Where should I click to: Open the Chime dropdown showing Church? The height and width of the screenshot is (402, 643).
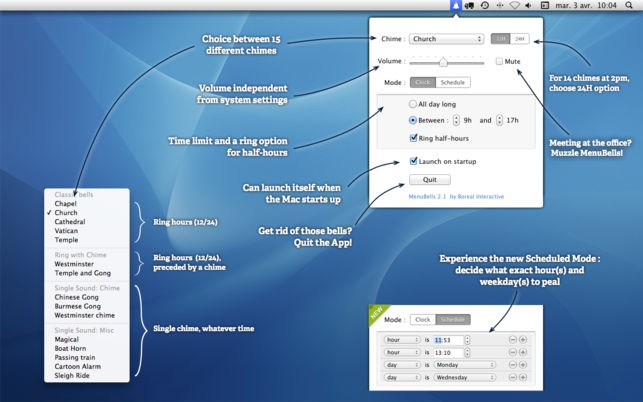pos(447,39)
